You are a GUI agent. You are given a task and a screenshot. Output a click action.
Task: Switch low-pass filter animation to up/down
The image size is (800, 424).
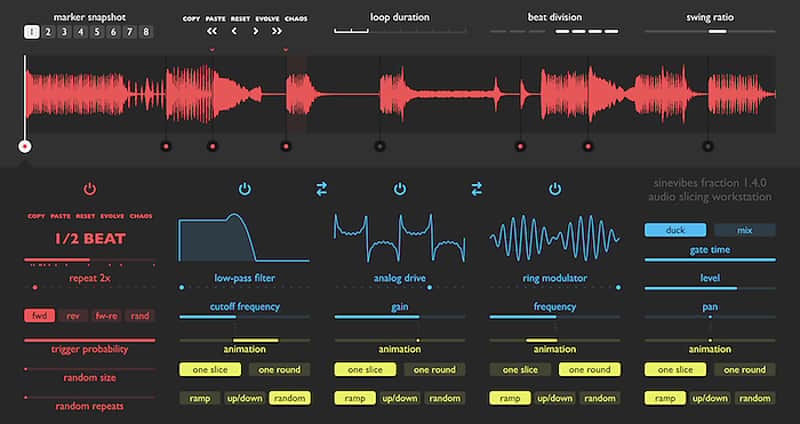click(244, 398)
